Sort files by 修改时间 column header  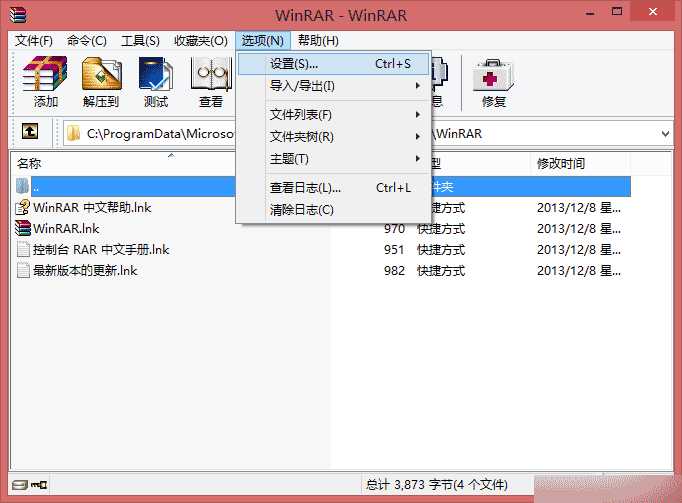[561, 163]
